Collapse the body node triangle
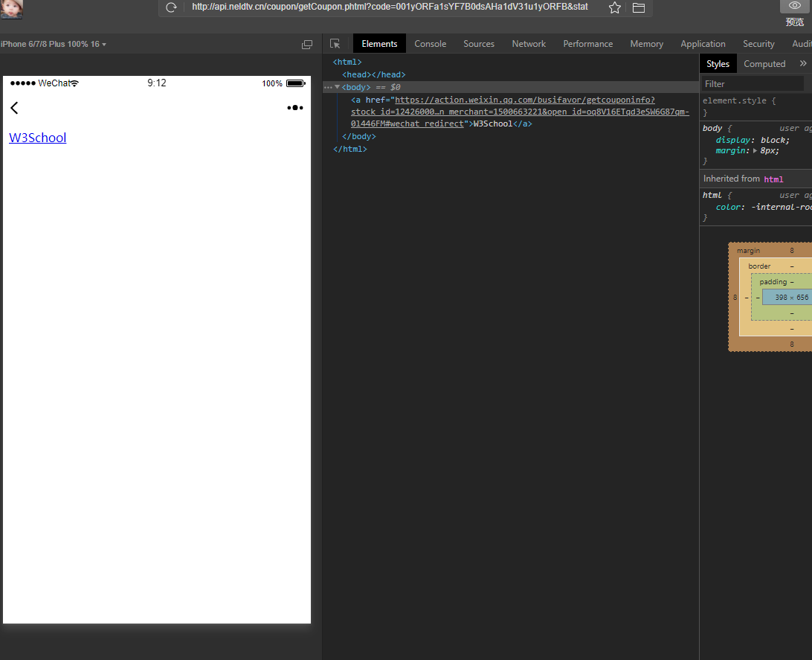Viewport: 812px width, 660px height. point(337,87)
